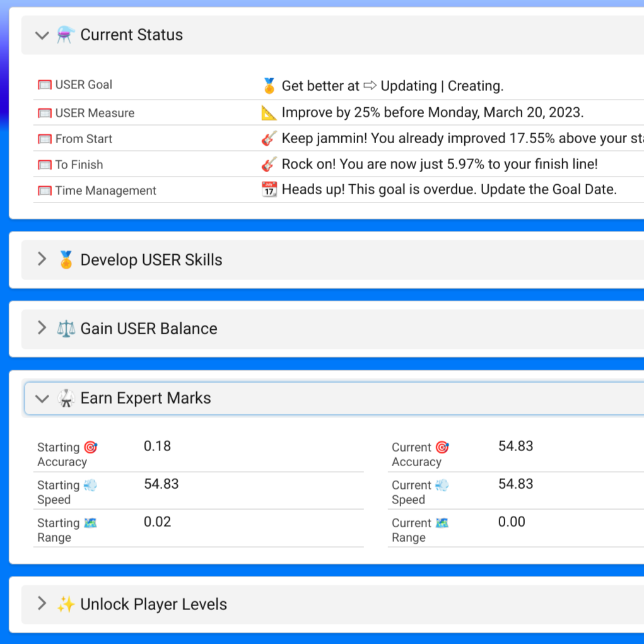The width and height of the screenshot is (644, 644).
Task: Click the USER Measure field label
Action: (x=95, y=113)
